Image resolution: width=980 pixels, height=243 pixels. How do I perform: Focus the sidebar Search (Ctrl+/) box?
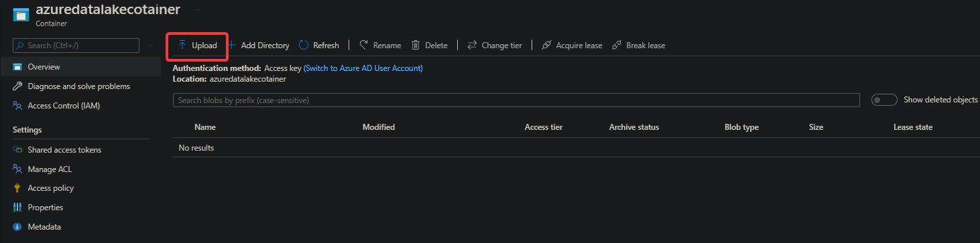76,46
